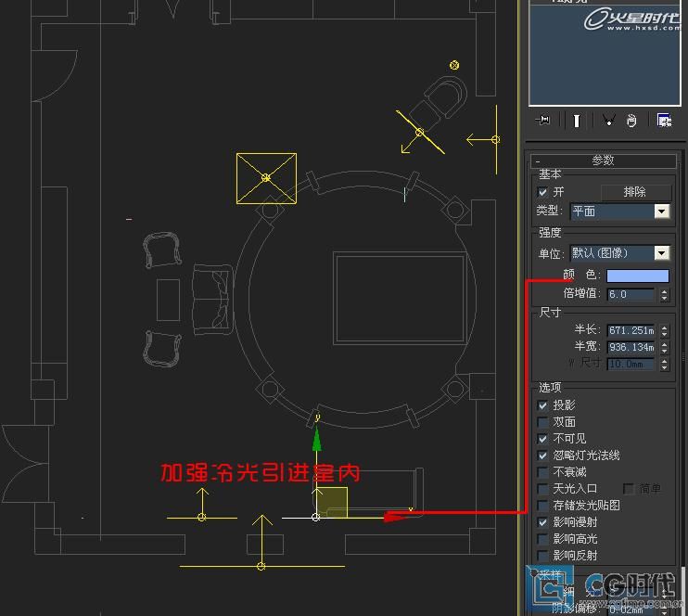Select the rectangular rug in circle

point(401,298)
